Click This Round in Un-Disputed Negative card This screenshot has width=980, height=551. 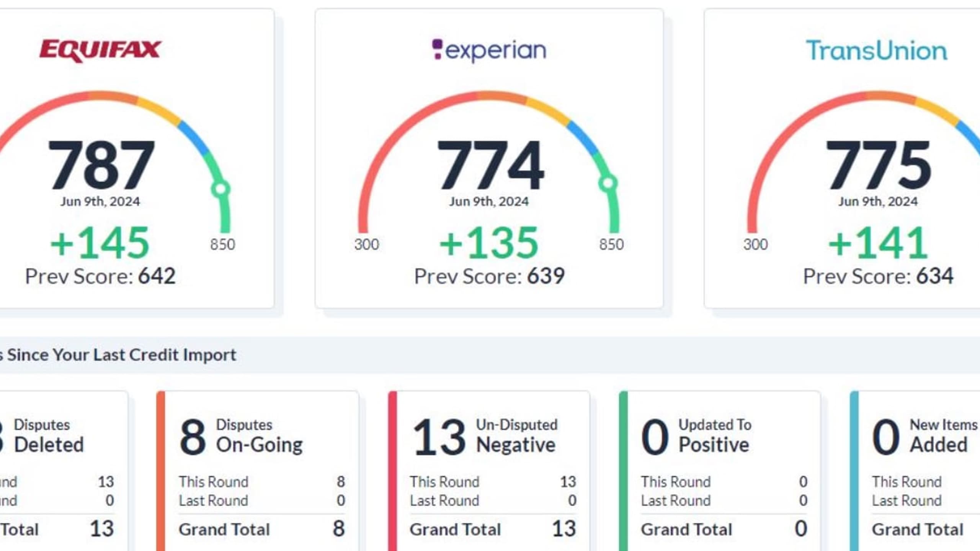[444, 482]
